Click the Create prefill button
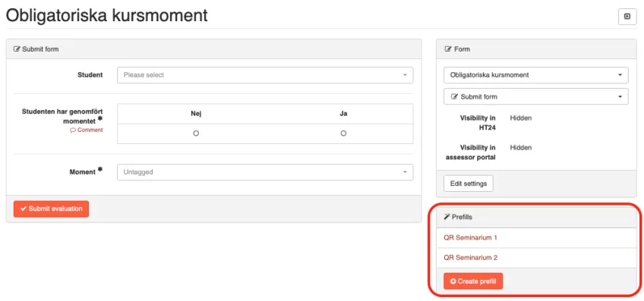The width and height of the screenshot is (644, 301). (x=473, y=281)
